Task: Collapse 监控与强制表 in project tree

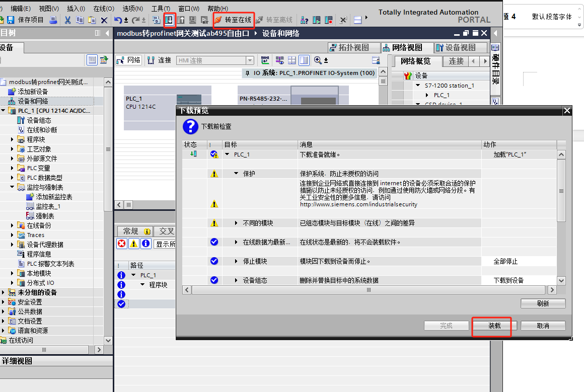Action: coord(12,187)
